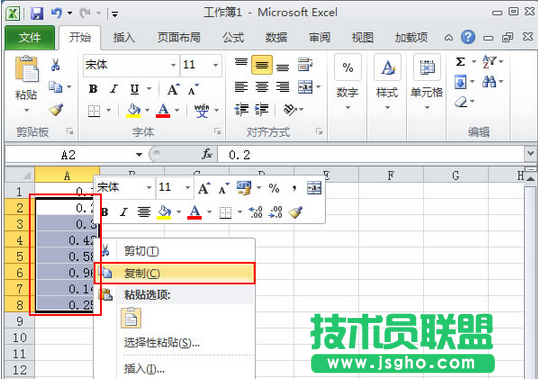The image size is (538, 379).
Task: Choose 复制(C) from the context menu
Action: (x=175, y=273)
